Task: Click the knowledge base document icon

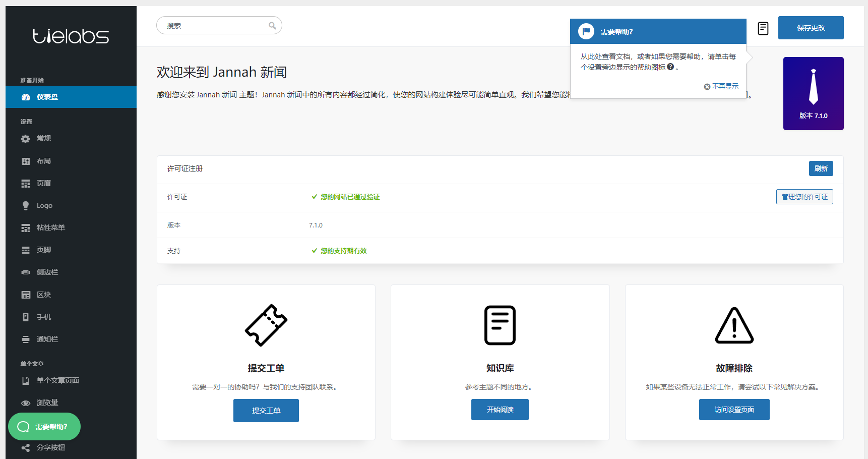Action: tap(500, 325)
